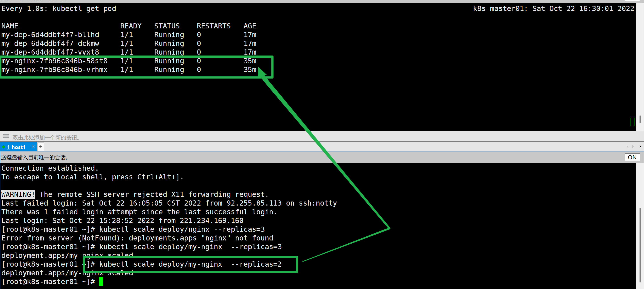This screenshot has width=644, height=289.
Task: Click the RESTARTS column header
Action: click(214, 26)
